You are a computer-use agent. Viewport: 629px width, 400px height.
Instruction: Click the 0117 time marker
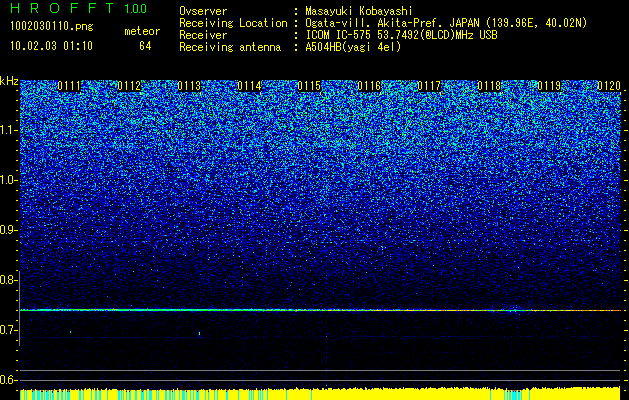click(429, 86)
